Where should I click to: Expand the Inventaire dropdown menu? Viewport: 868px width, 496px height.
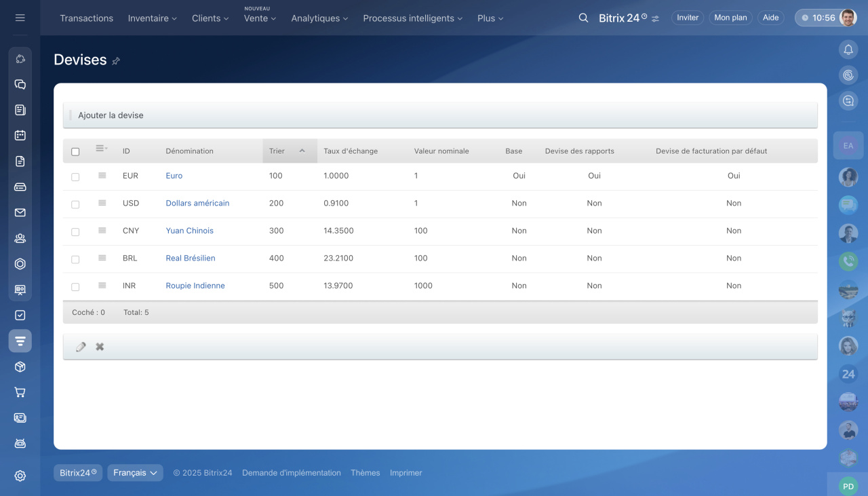tap(152, 18)
